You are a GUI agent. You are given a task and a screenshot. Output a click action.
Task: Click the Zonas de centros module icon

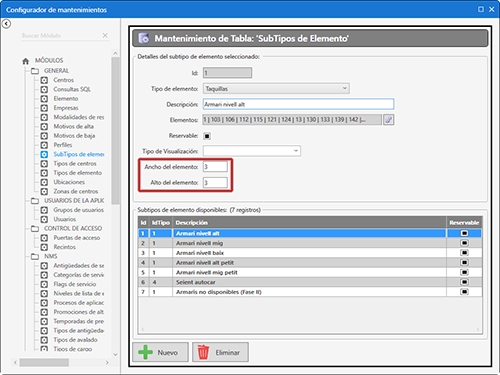point(44,192)
